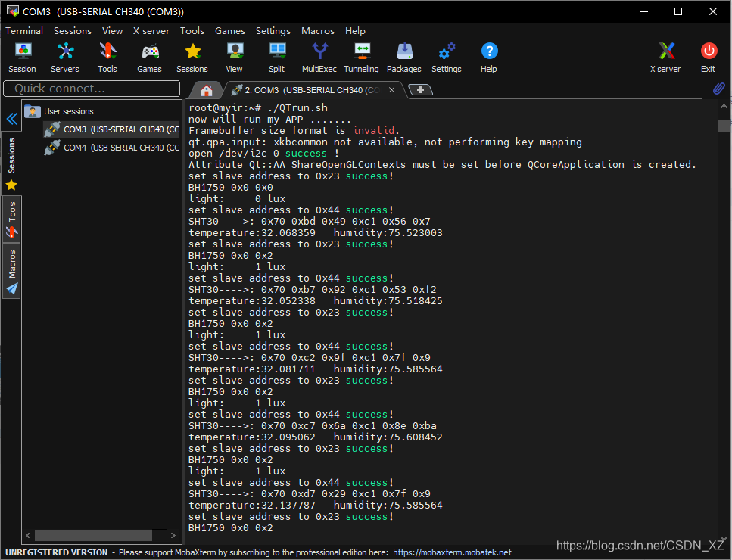Screen dimensions: 732x560
Task: Open the Settings gear toolbar icon
Action: (x=447, y=58)
